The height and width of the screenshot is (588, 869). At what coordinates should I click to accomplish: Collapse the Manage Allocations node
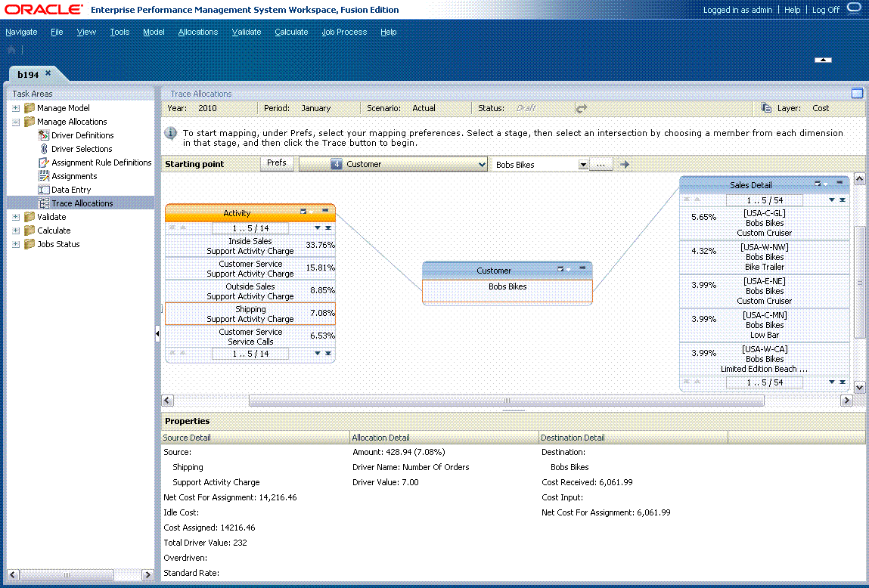[15, 121]
